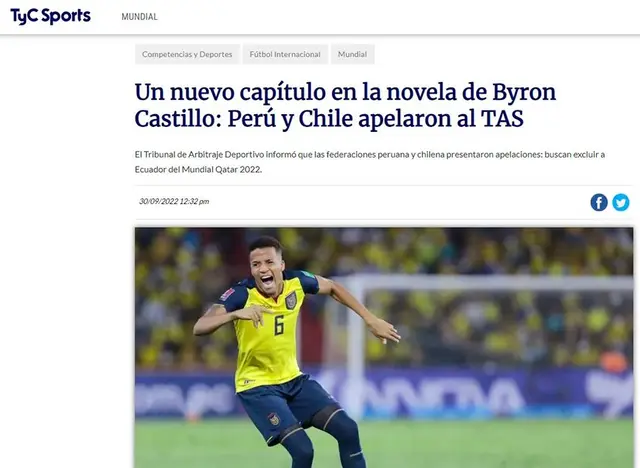Click the Byron Castillo article headline
Screen dimensions: 640x468
[x=345, y=105]
